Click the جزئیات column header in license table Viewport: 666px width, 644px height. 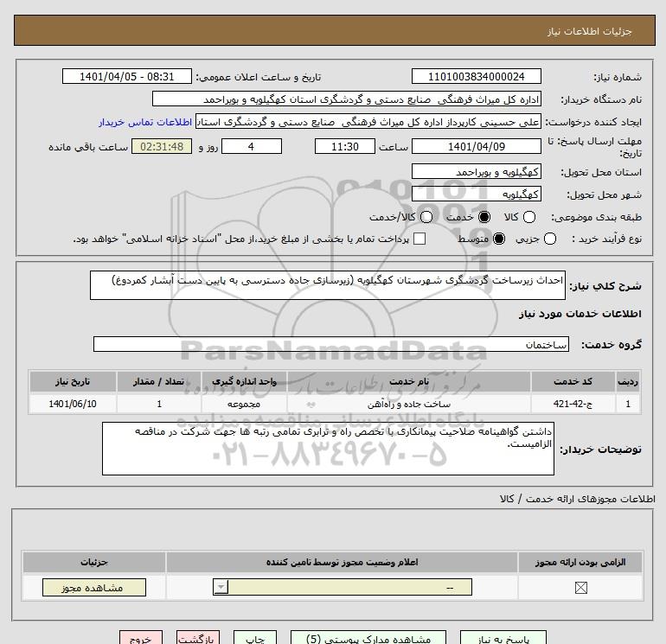click(x=94, y=562)
